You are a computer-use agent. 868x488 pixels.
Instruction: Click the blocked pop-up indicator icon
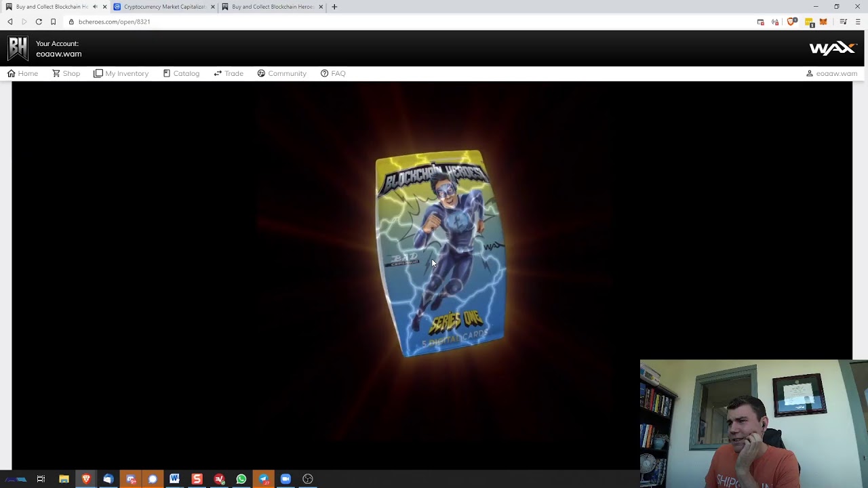pos(761,22)
